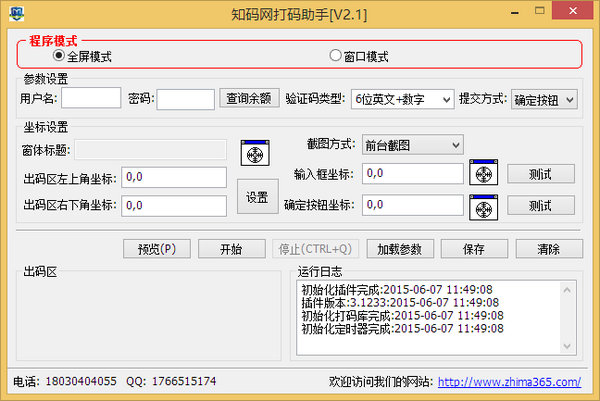Click 运行日志 scrollbar down arrow

567,346
